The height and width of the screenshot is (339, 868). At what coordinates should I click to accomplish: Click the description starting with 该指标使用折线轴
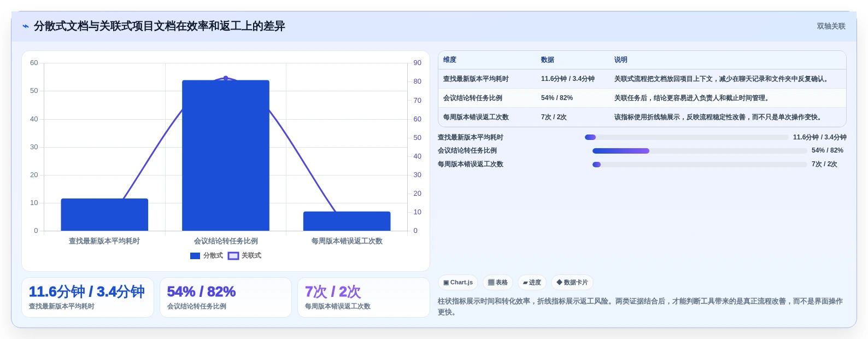(x=719, y=117)
